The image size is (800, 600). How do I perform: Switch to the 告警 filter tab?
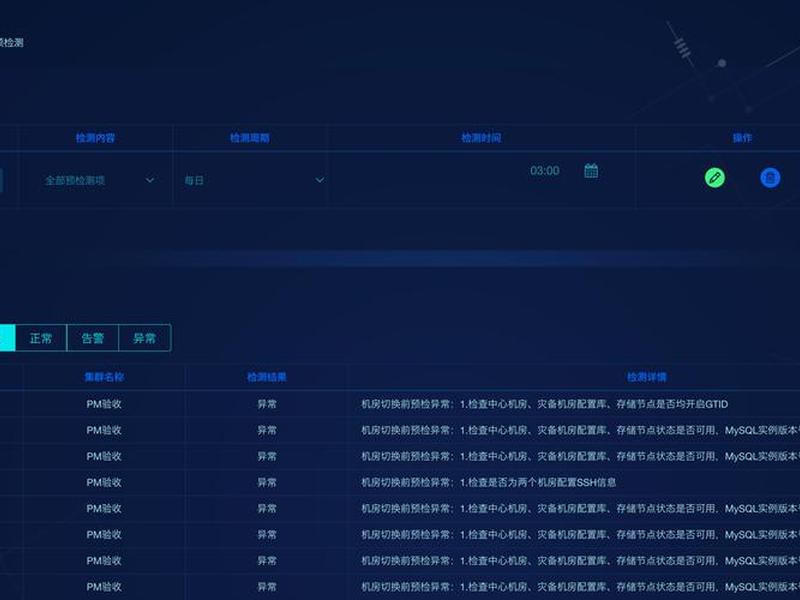point(92,338)
